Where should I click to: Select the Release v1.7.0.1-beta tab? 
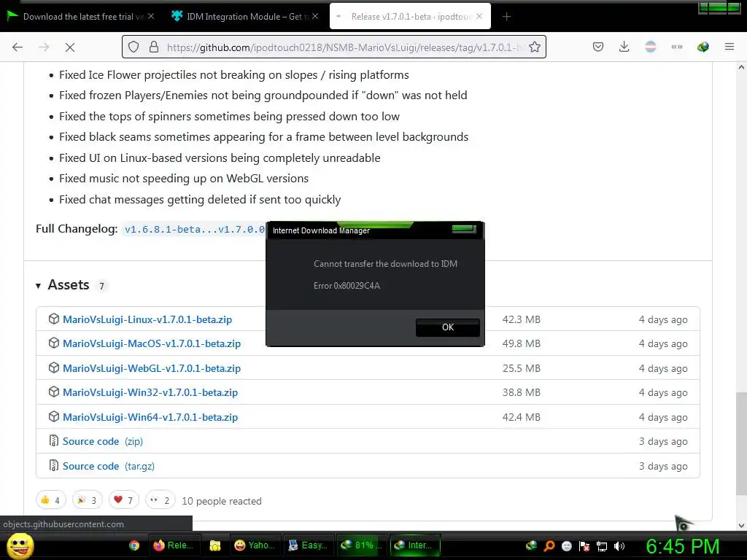(410, 17)
